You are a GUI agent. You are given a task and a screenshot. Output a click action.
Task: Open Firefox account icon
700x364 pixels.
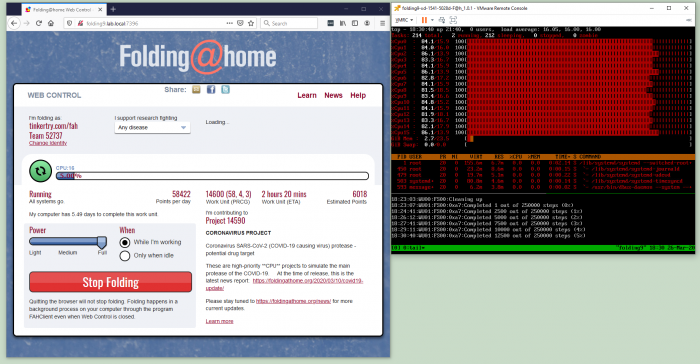click(x=367, y=23)
